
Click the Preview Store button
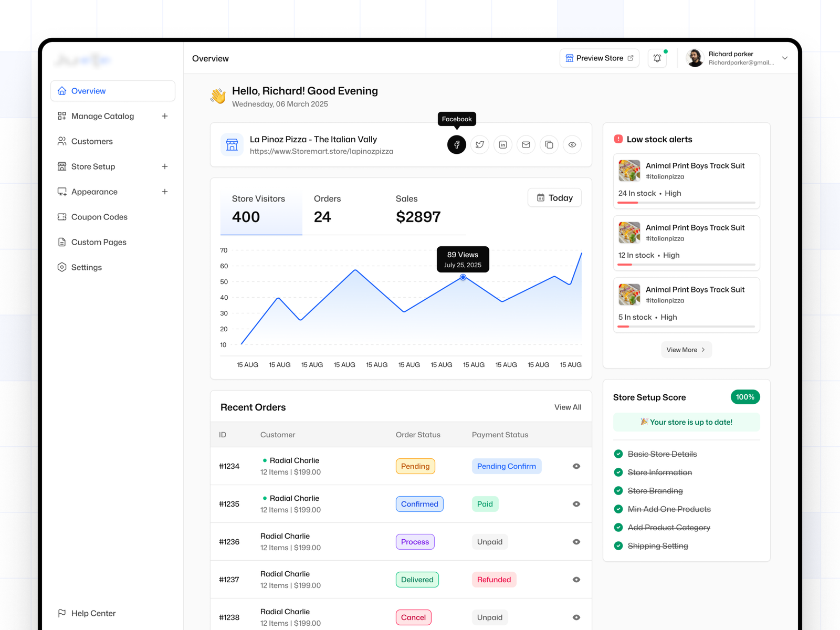[x=599, y=58]
